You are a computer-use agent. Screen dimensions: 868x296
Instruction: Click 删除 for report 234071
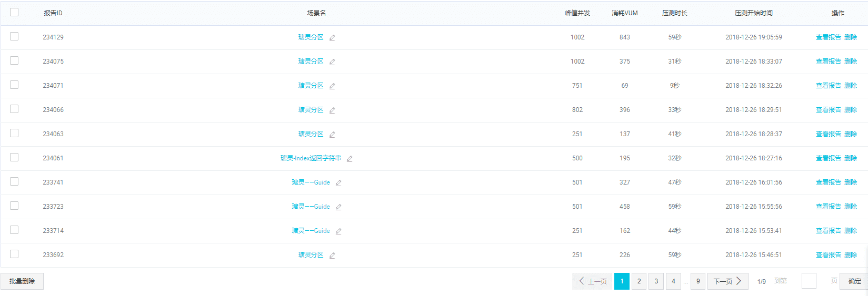[x=851, y=86]
